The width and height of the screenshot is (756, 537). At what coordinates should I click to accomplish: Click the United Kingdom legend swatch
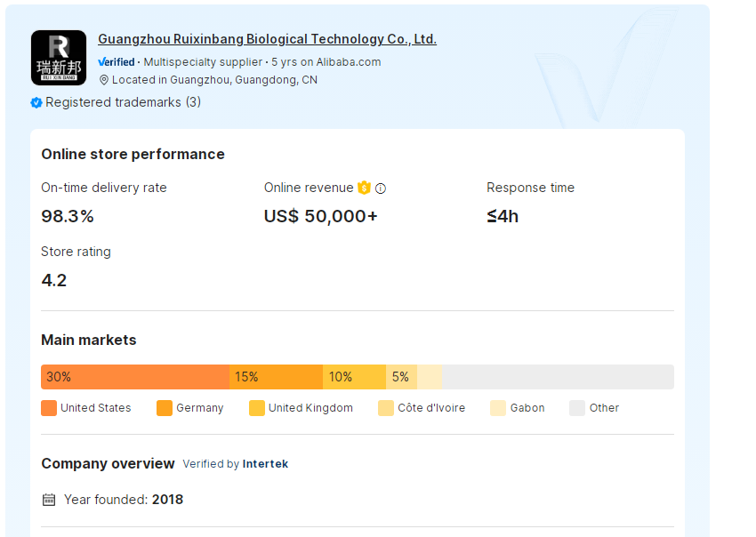tap(257, 408)
